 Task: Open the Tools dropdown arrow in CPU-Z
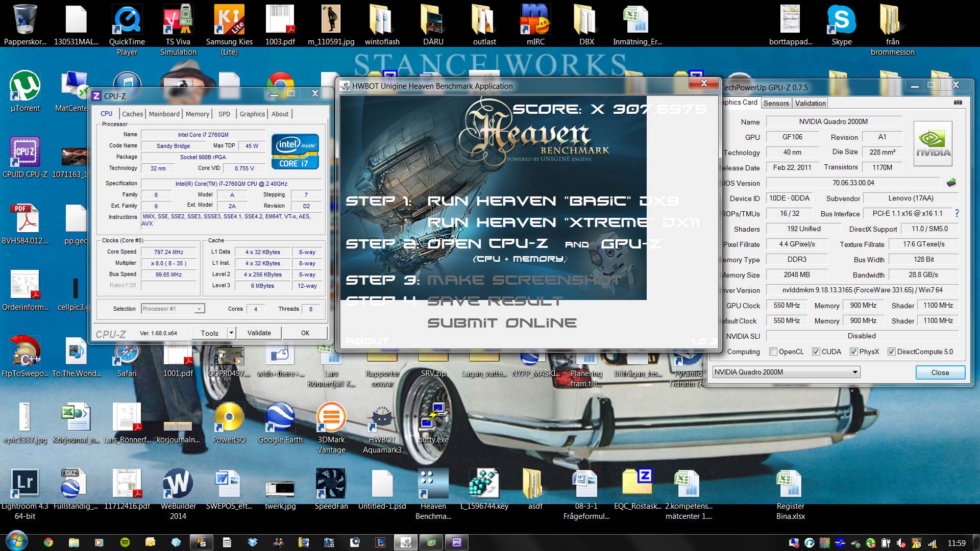[x=231, y=333]
